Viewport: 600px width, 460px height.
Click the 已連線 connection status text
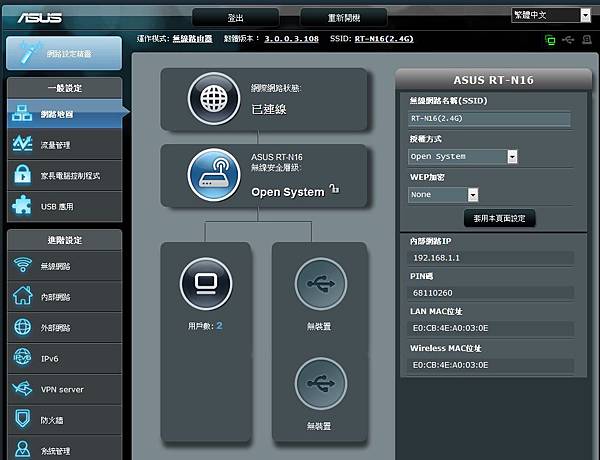(269, 109)
